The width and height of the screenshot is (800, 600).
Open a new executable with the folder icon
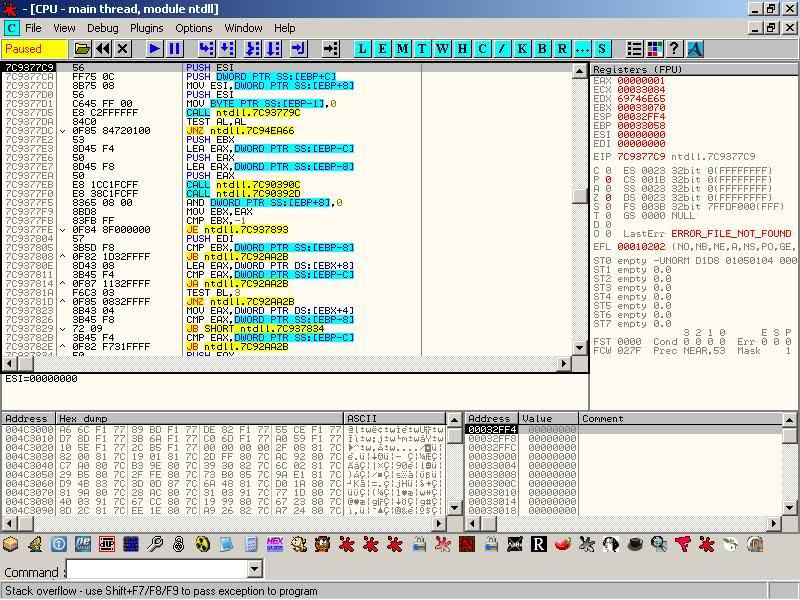click(x=82, y=48)
